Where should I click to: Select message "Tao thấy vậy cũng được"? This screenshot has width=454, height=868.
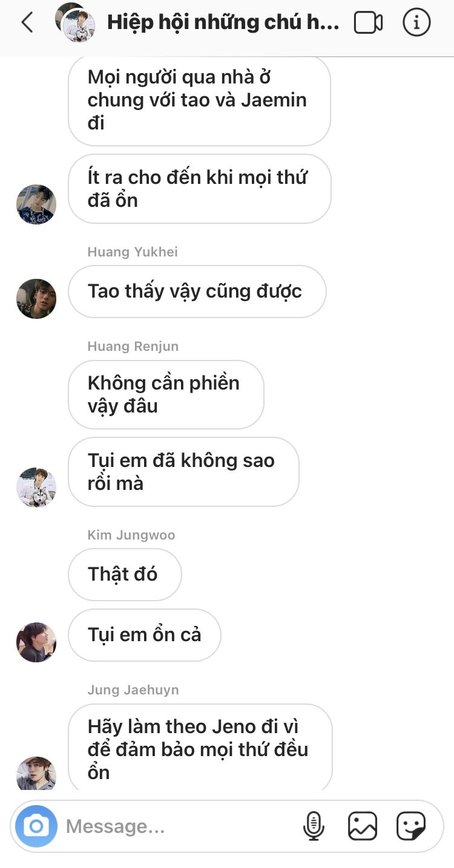[197, 292]
